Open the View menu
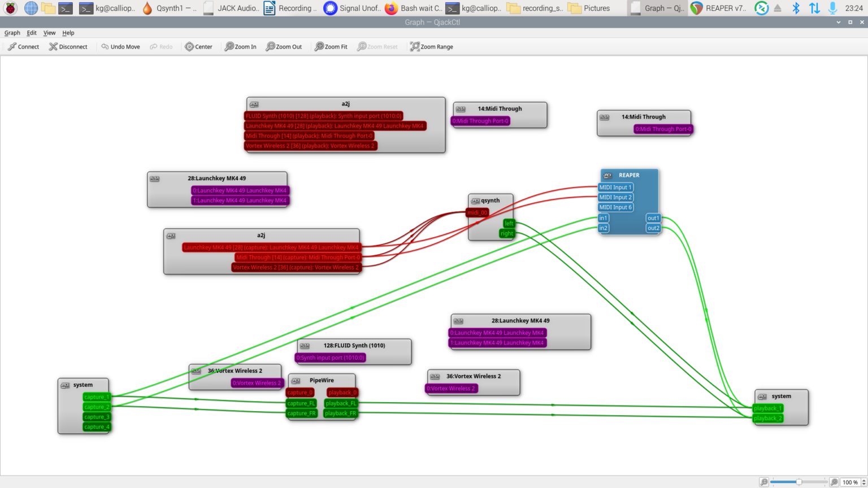The width and height of the screenshot is (868, 488). [x=49, y=33]
